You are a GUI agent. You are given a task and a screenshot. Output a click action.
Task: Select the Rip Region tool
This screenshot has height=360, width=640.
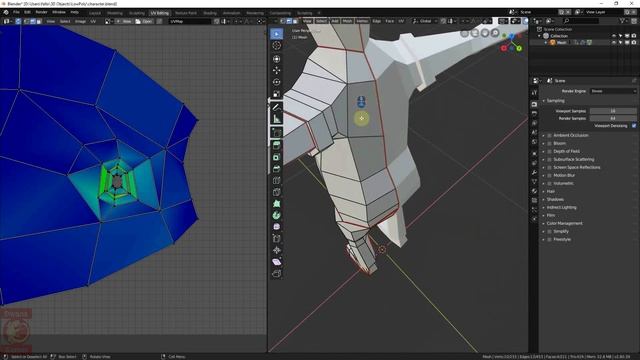(277, 273)
